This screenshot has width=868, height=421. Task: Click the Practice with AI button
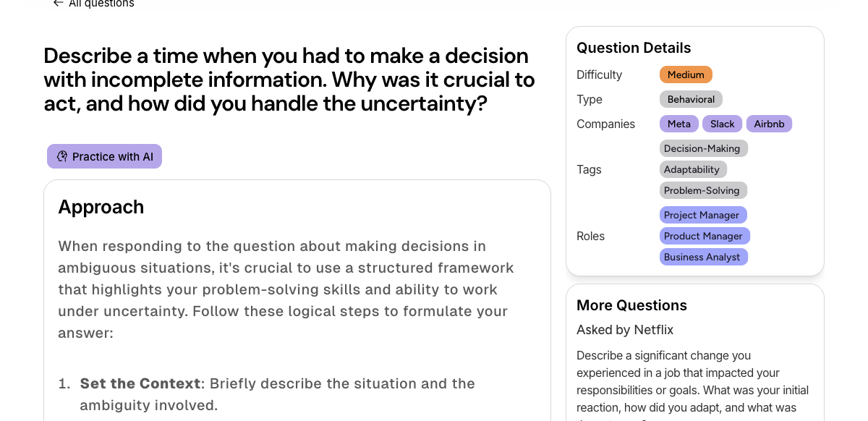tap(104, 156)
